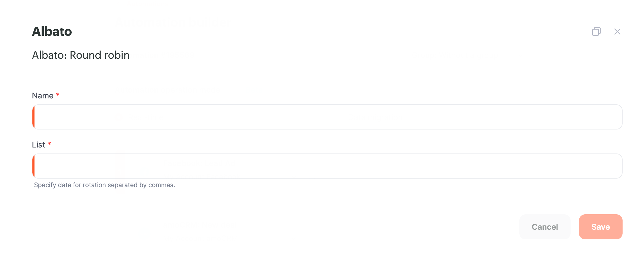The height and width of the screenshot is (260, 644).
Task: Click the orange marker on Name field
Action: click(33, 117)
